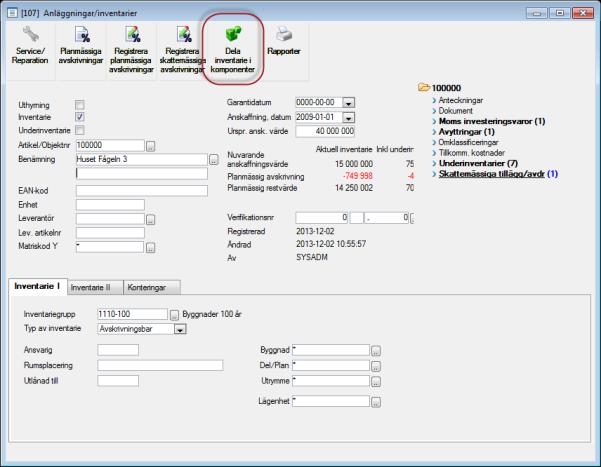Screen dimensions: 601x467
Task: Click the Artikel/Objektnr field with 100000
Action: [110, 145]
